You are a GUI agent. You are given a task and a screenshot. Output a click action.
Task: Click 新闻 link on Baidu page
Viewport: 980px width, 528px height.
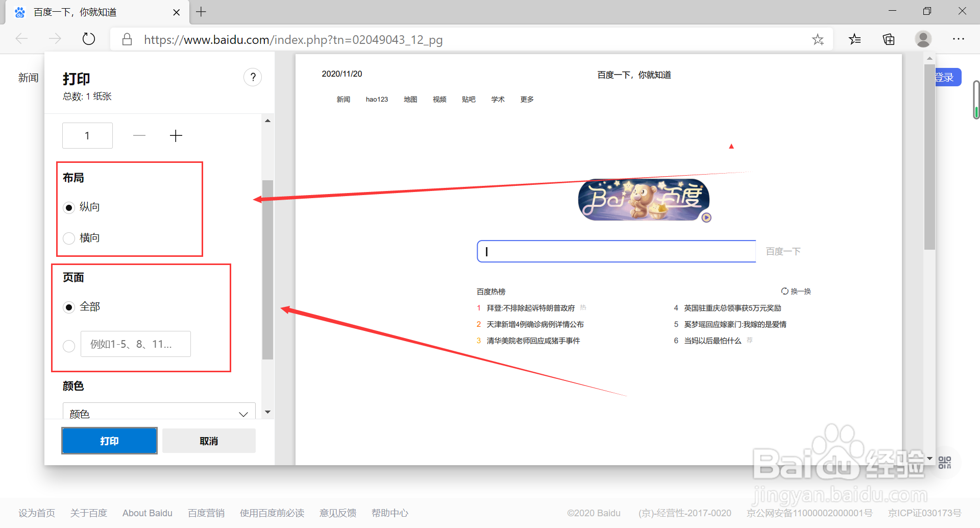pyautogui.click(x=28, y=78)
